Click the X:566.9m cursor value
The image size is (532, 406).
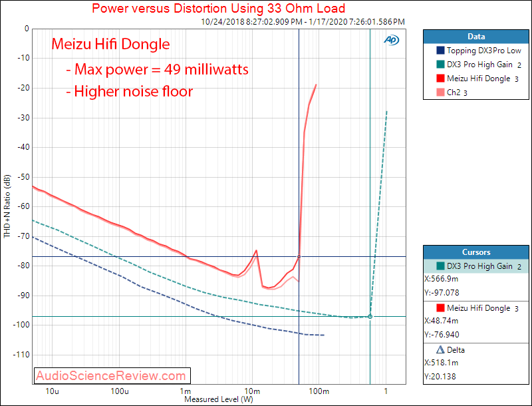tap(441, 279)
